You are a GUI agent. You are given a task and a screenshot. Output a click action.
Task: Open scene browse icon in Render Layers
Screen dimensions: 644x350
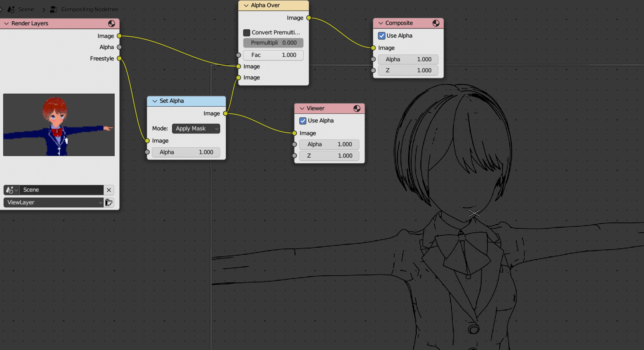click(11, 190)
